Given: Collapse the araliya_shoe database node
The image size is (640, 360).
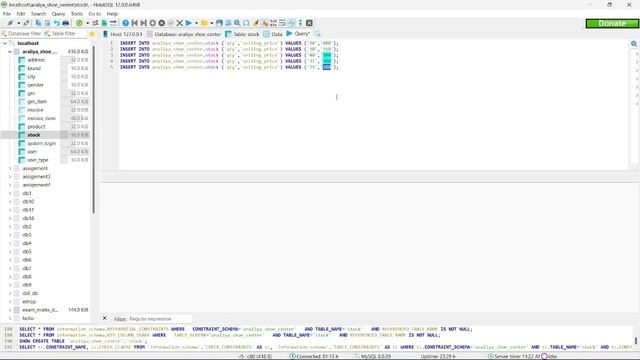Looking at the screenshot, I should click(x=10, y=52).
